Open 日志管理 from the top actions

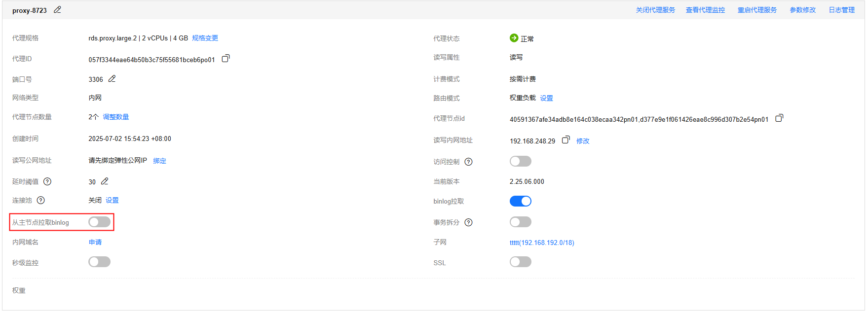point(841,10)
